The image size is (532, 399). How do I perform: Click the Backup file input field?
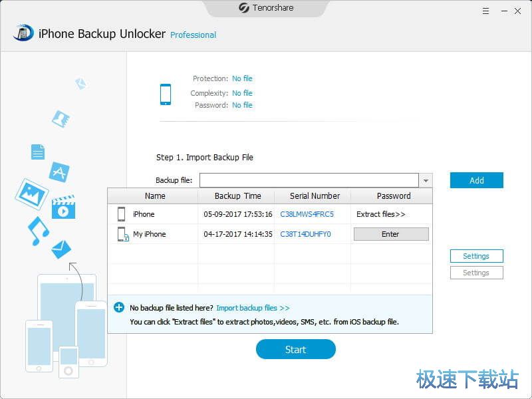click(x=309, y=180)
